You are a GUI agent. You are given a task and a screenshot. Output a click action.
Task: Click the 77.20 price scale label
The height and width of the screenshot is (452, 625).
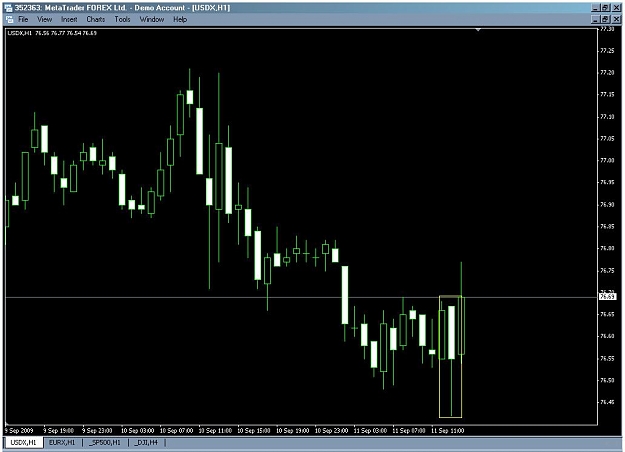pyautogui.click(x=607, y=73)
